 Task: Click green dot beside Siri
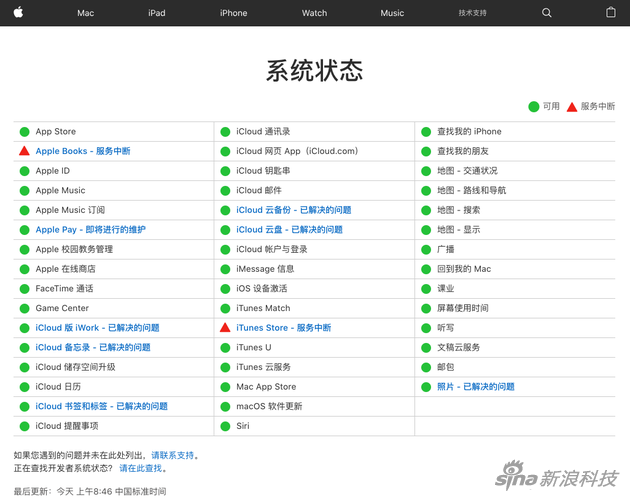[225, 426]
